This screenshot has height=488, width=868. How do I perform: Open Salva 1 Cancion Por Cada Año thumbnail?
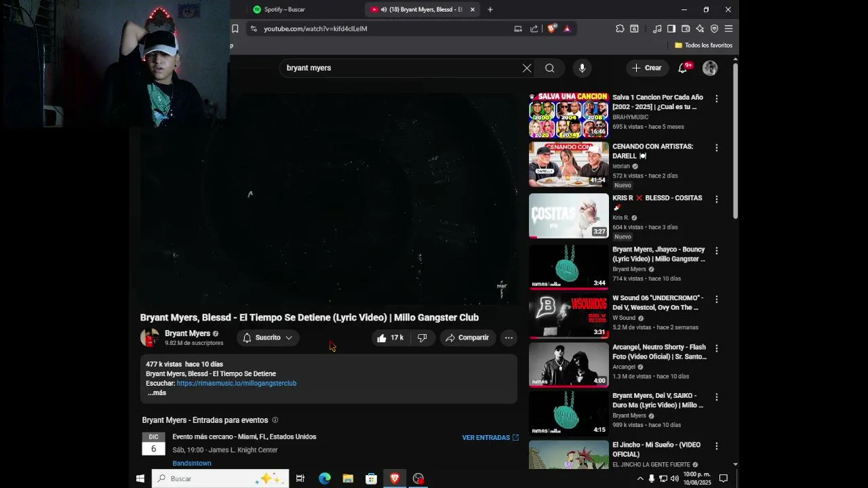point(569,116)
